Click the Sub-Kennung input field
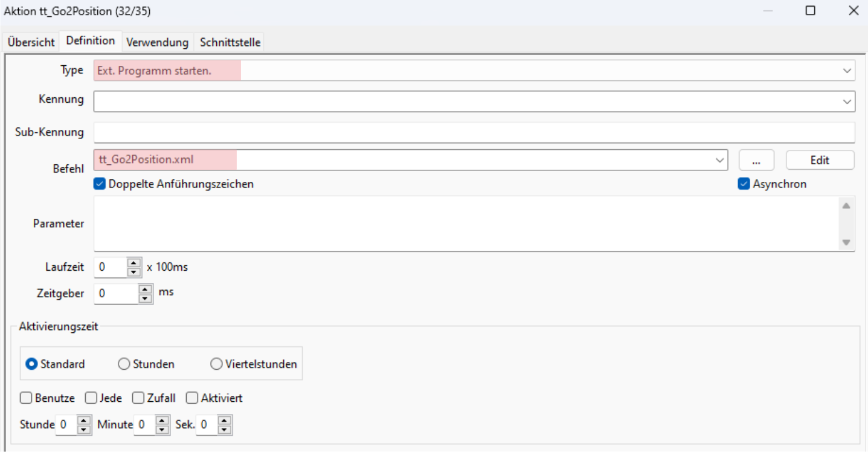Image resolution: width=868 pixels, height=452 pixels. pos(474,132)
